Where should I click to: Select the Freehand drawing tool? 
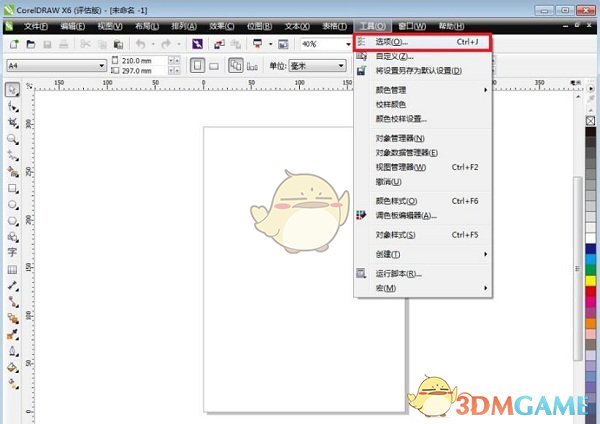coord(13,155)
